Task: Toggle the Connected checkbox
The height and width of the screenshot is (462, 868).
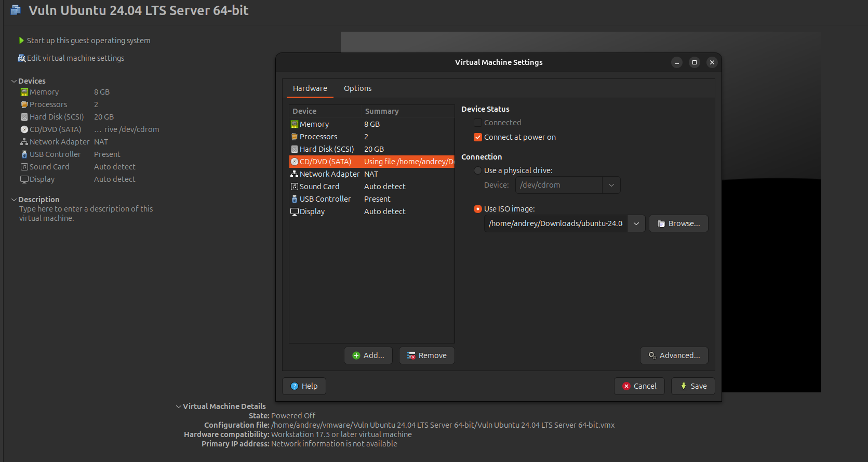Action: click(x=478, y=123)
